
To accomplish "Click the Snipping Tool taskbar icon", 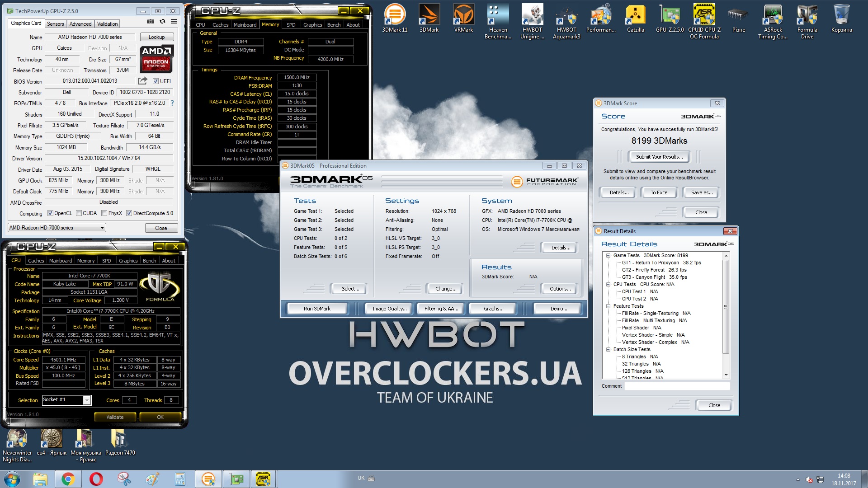I will [x=124, y=479].
